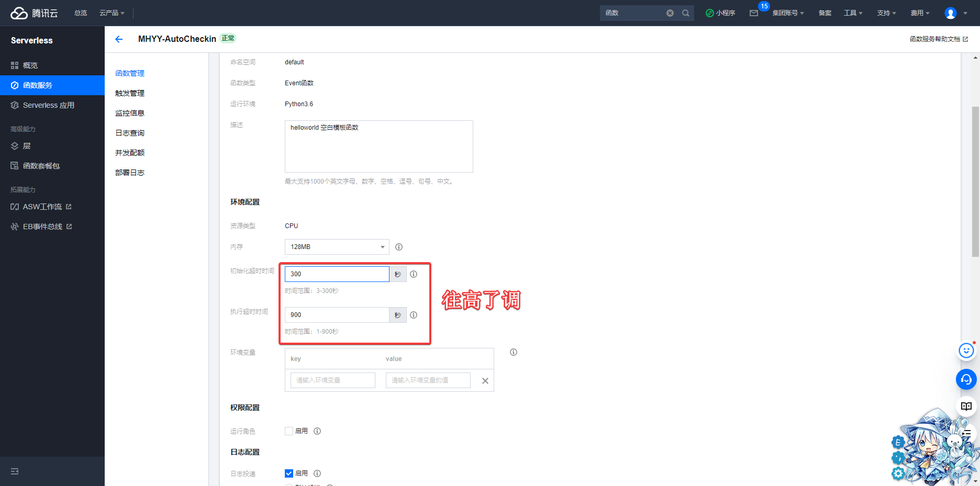Click the 执行超时时间 input field showing 900
The image size is (980, 486).
pos(337,315)
